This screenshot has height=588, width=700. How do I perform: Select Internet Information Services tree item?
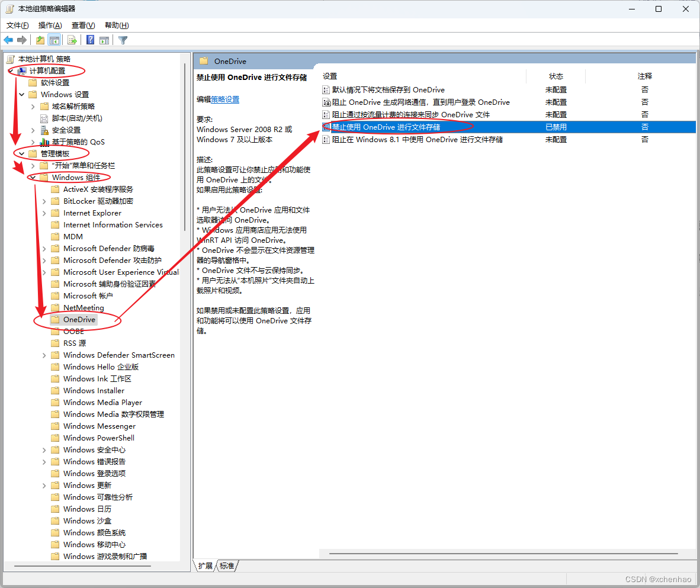click(x=113, y=225)
